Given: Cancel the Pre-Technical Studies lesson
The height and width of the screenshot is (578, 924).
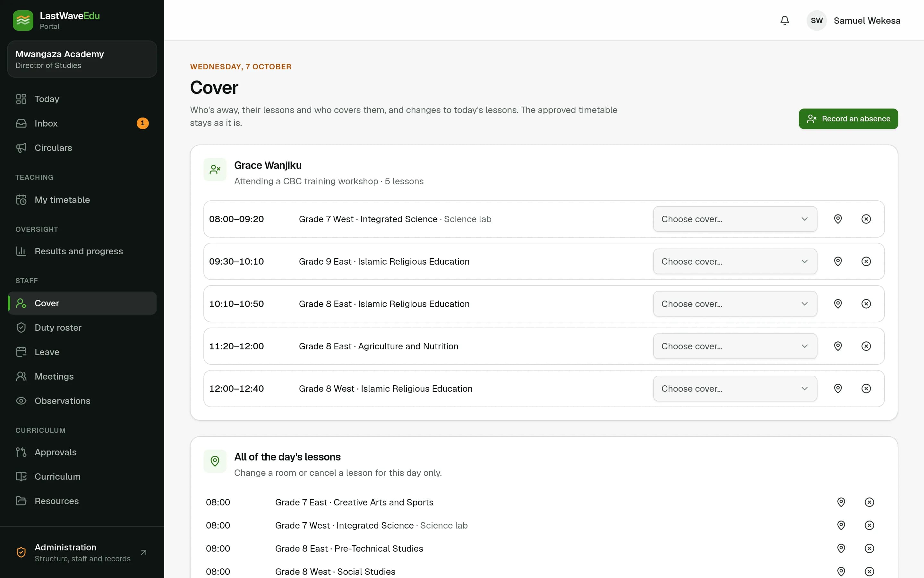Looking at the screenshot, I should coord(869,548).
